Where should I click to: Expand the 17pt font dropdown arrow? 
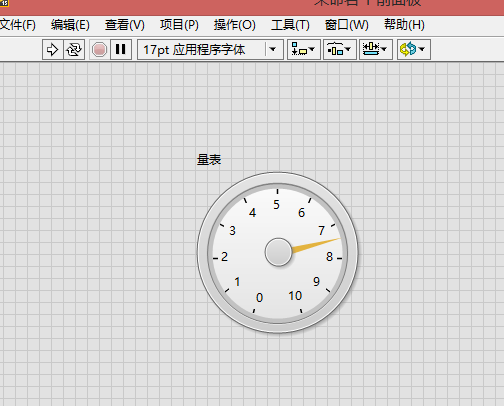click(273, 50)
